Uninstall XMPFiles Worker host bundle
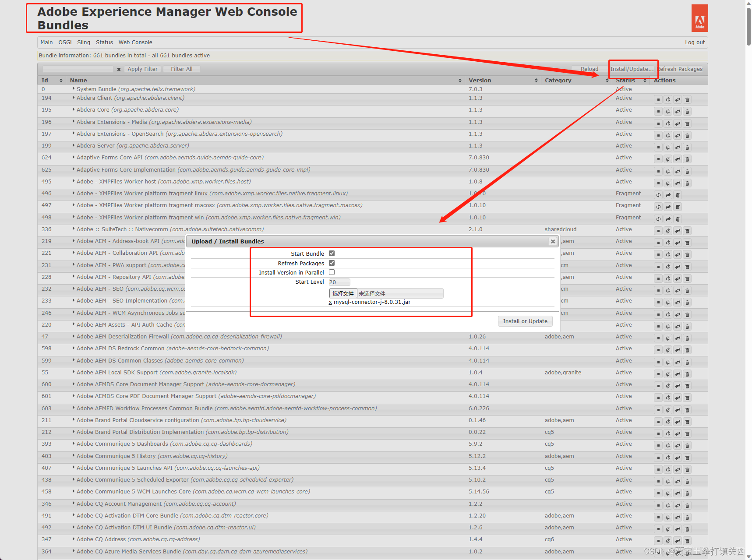The image size is (752, 560). pos(687,183)
